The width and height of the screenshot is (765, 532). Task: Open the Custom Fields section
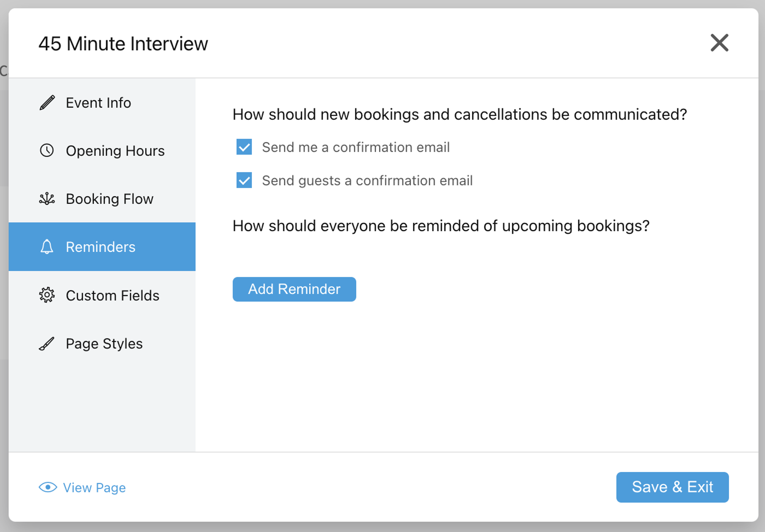pyautogui.click(x=102, y=295)
